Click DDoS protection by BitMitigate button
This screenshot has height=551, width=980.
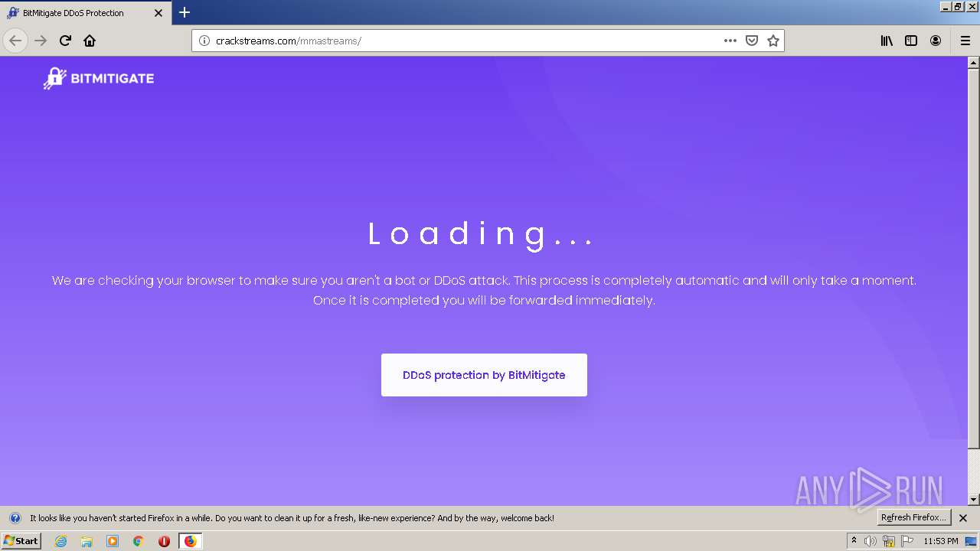coord(484,375)
